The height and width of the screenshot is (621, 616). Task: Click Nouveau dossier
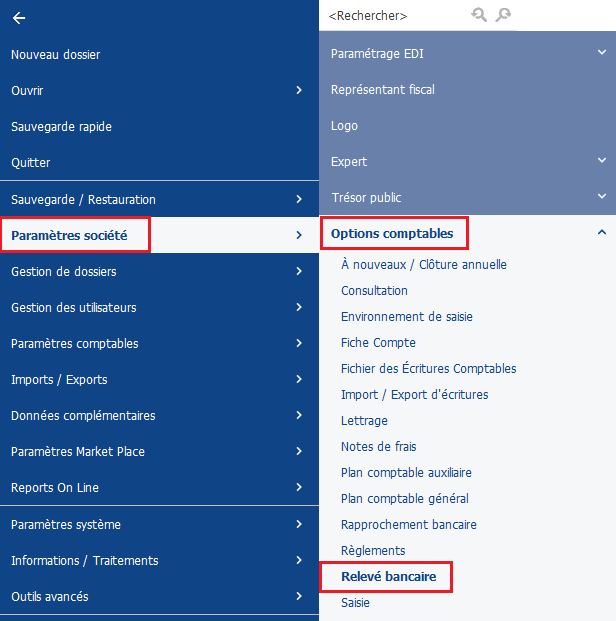click(x=56, y=55)
